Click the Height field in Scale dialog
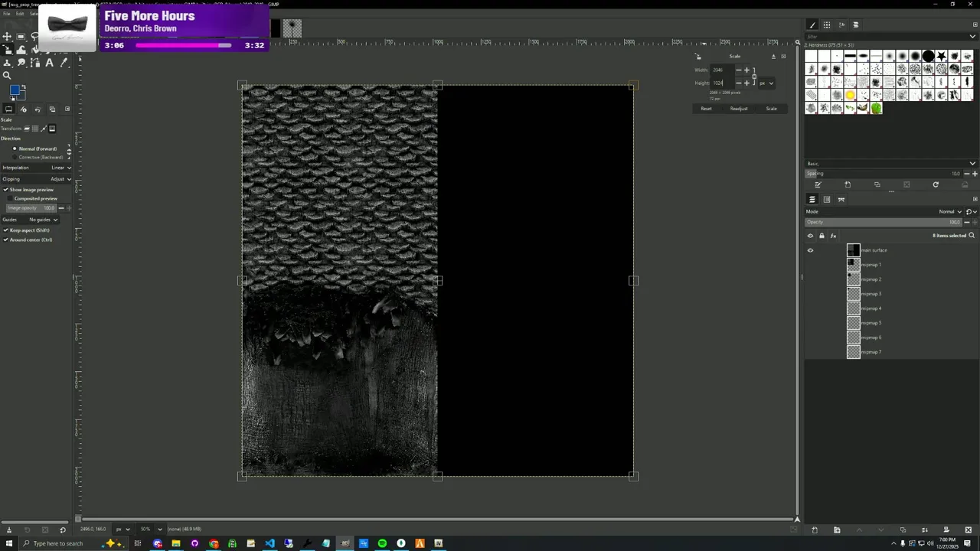980x551 pixels. click(722, 83)
